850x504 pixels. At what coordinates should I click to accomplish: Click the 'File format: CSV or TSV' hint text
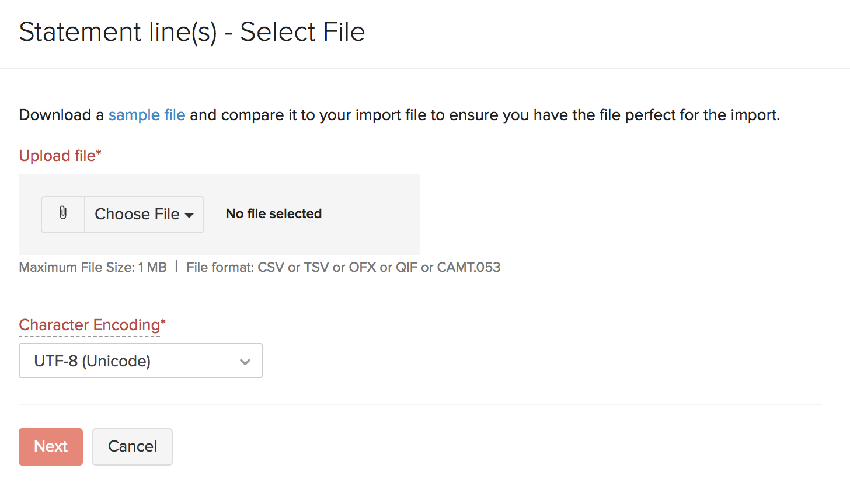click(257, 267)
